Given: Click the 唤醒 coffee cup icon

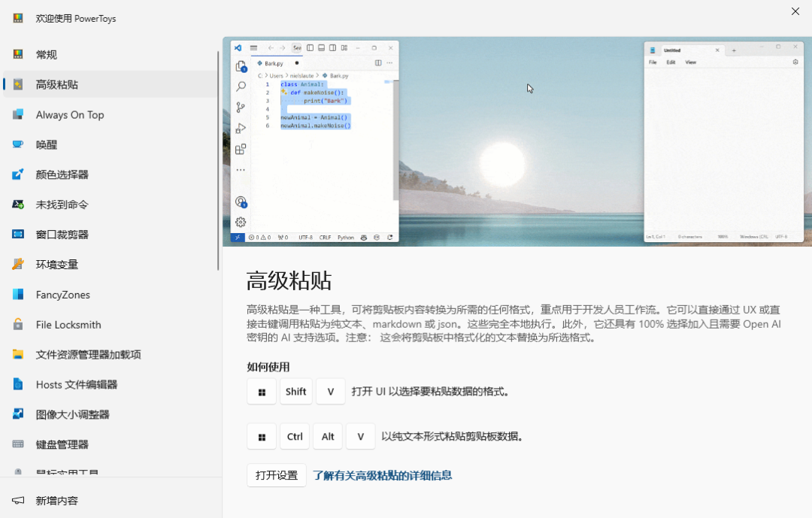Looking at the screenshot, I should coord(18,144).
